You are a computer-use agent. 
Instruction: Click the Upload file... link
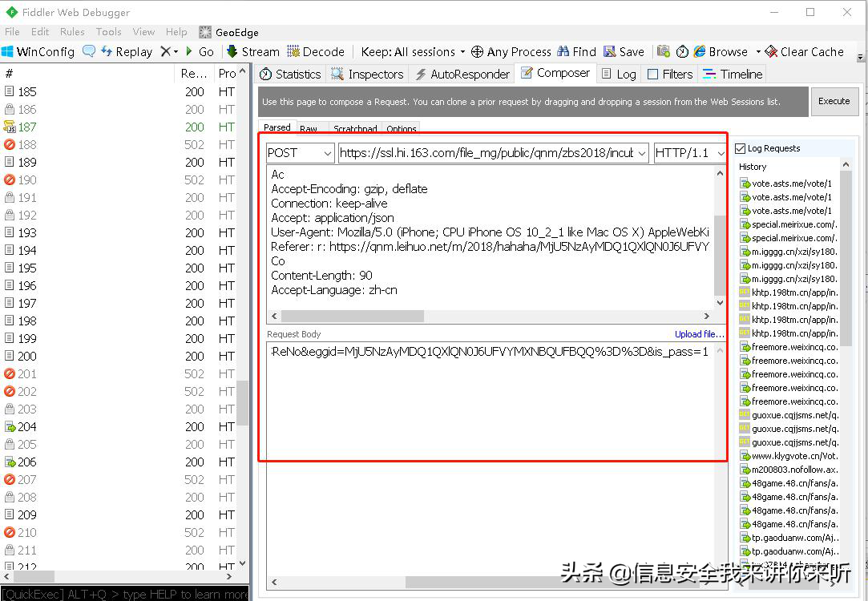tap(699, 334)
